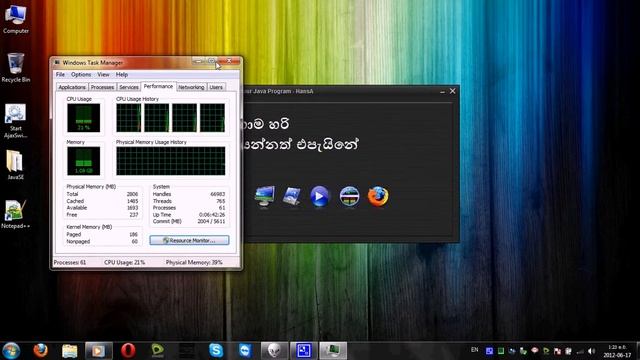This screenshot has height=360, width=640.
Task: Switch to the Applications tab
Action: pyautogui.click(x=72, y=87)
